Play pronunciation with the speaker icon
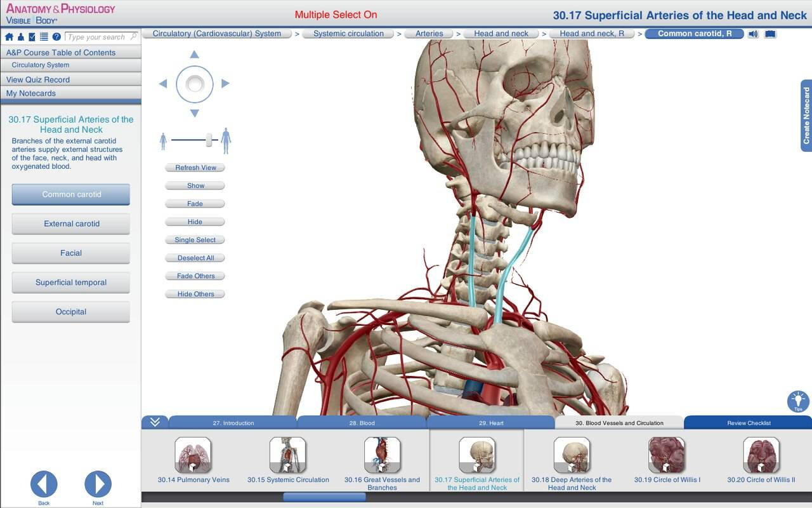 [753, 34]
